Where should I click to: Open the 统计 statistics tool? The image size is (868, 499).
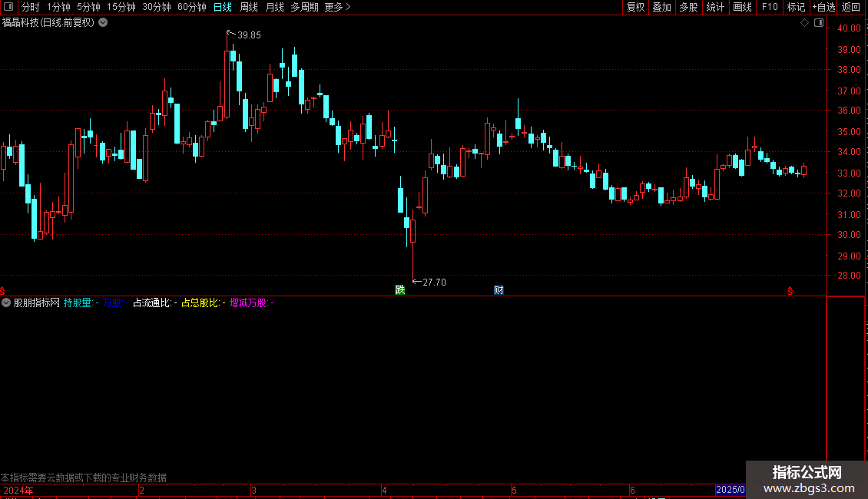(x=715, y=7)
